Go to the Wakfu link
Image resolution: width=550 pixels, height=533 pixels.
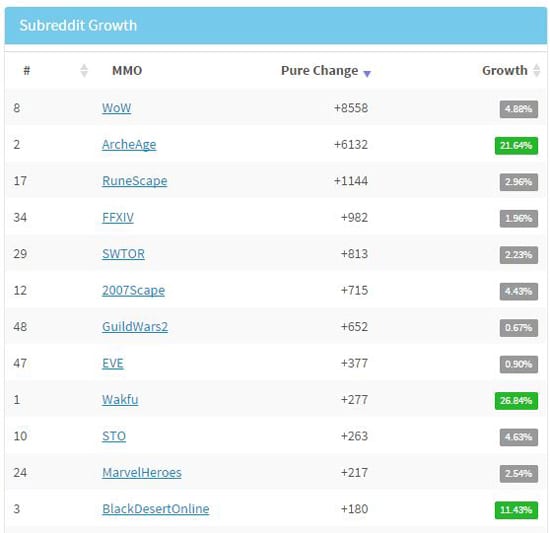[120, 399]
